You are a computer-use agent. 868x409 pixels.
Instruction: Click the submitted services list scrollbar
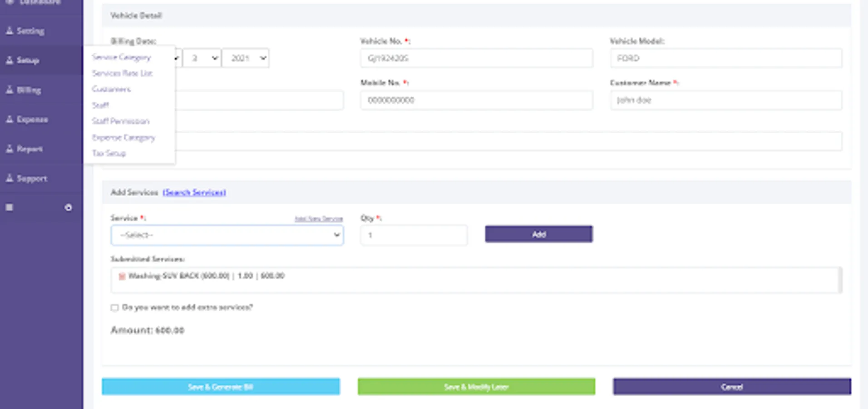[x=840, y=280]
